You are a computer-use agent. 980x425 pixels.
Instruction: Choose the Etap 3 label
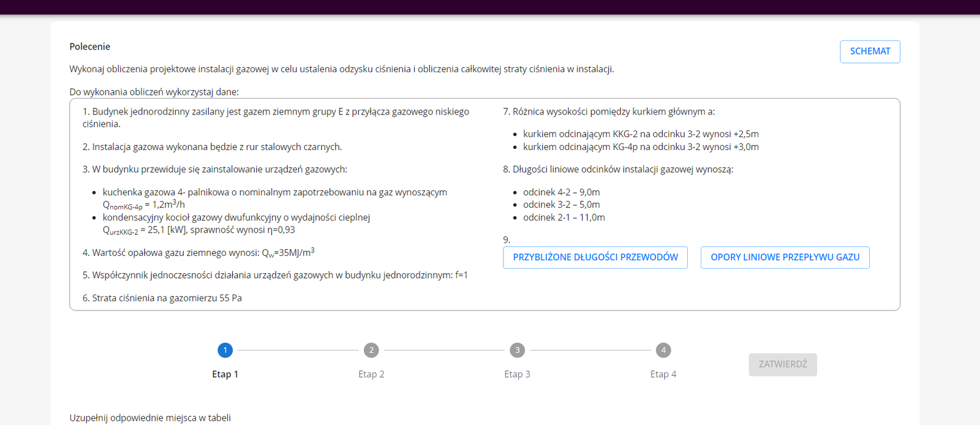[x=517, y=374]
